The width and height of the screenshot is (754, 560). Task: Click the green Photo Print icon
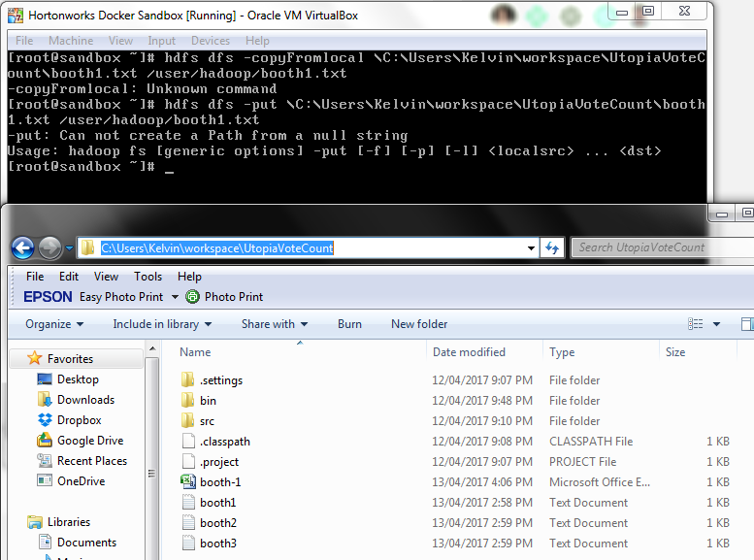[x=192, y=297]
